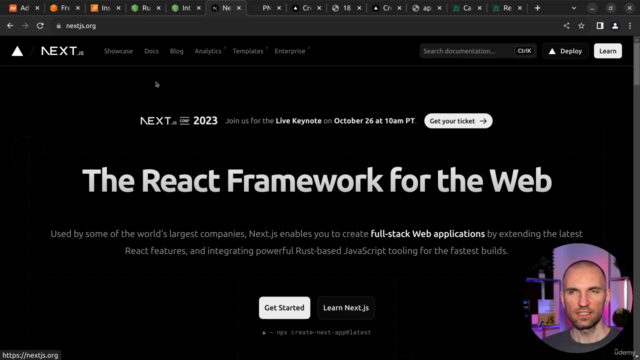Click the Get your ticket button
This screenshot has height=360, width=640.
(458, 121)
